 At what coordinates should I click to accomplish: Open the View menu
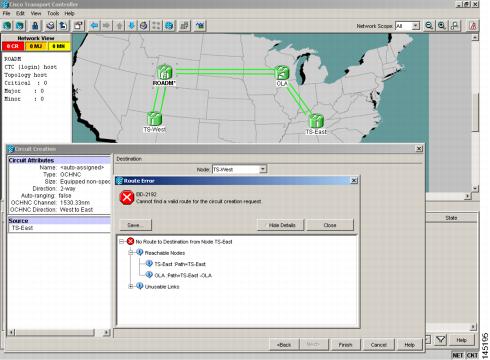tap(36, 13)
